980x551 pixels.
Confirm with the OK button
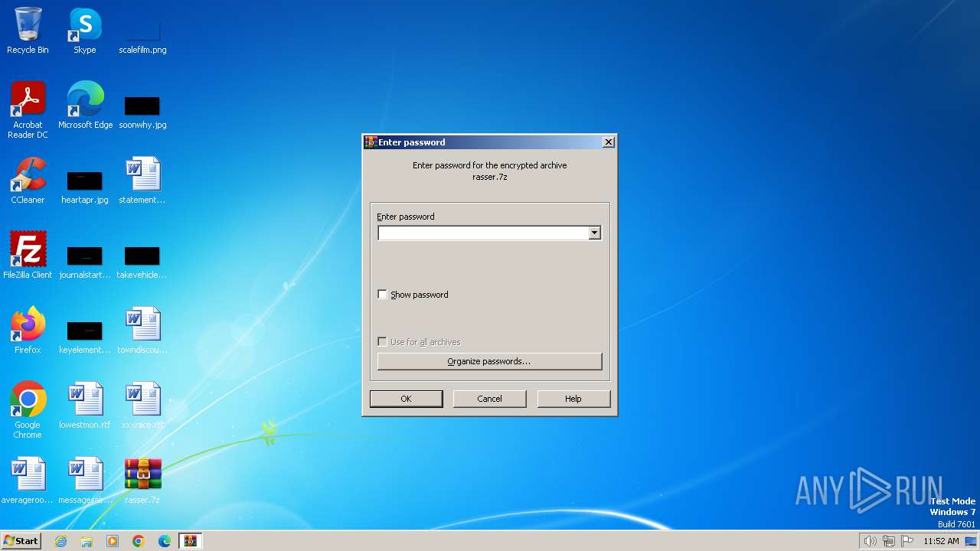(x=406, y=399)
